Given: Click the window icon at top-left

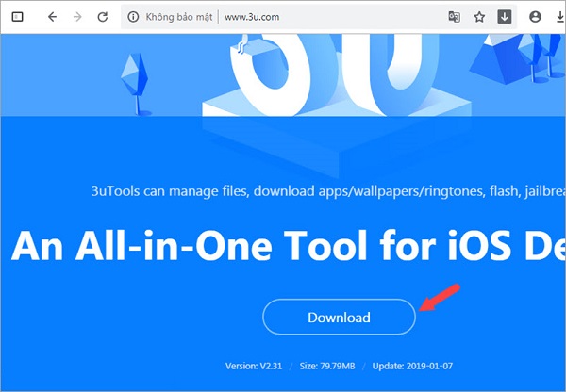Looking at the screenshot, I should point(18,17).
